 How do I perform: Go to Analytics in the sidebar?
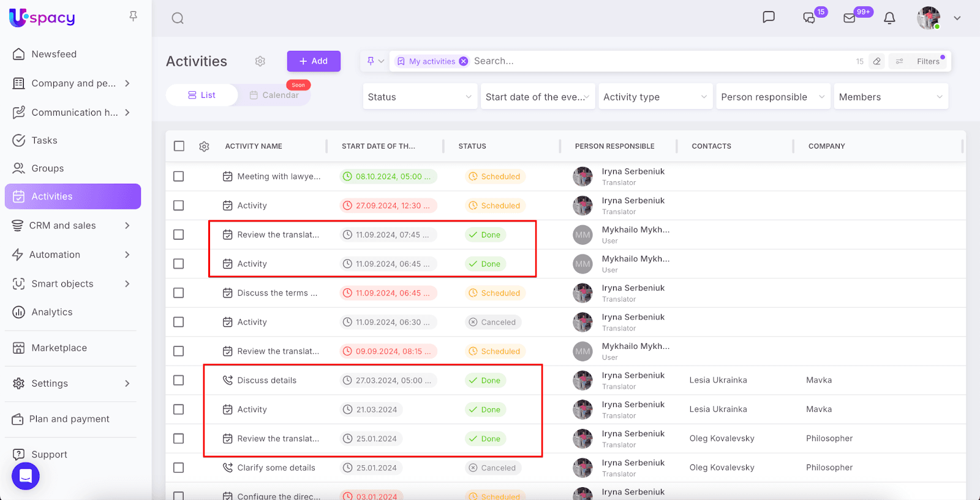[x=52, y=312]
